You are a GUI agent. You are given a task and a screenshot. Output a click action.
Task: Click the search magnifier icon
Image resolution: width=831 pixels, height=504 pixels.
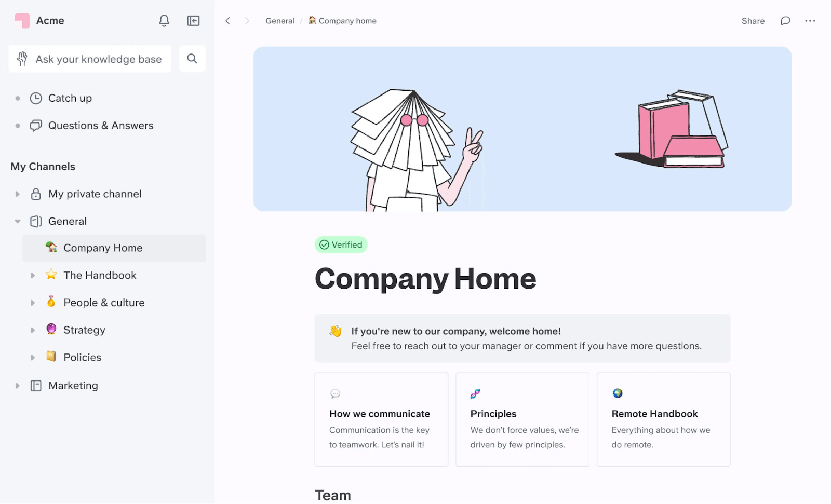[192, 59]
